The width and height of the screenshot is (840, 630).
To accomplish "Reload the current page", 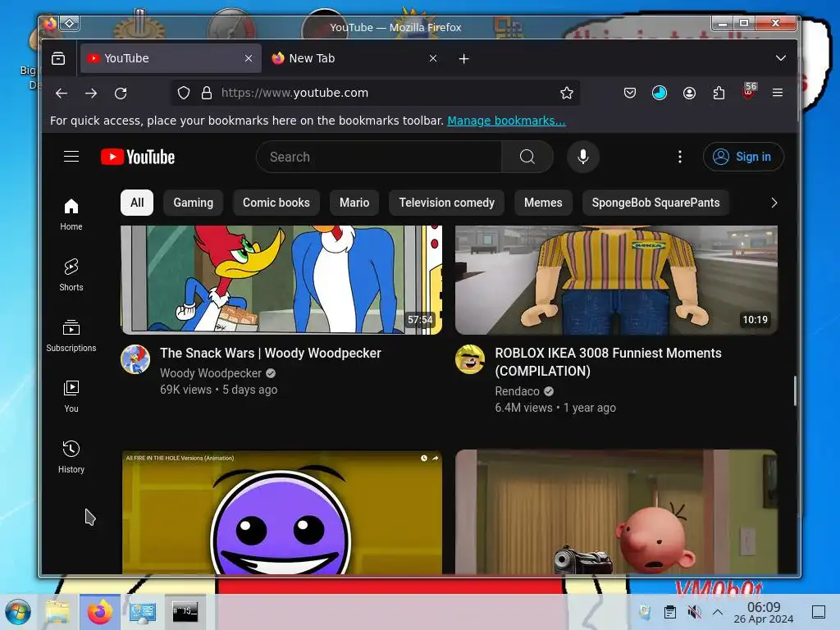I will tap(121, 93).
